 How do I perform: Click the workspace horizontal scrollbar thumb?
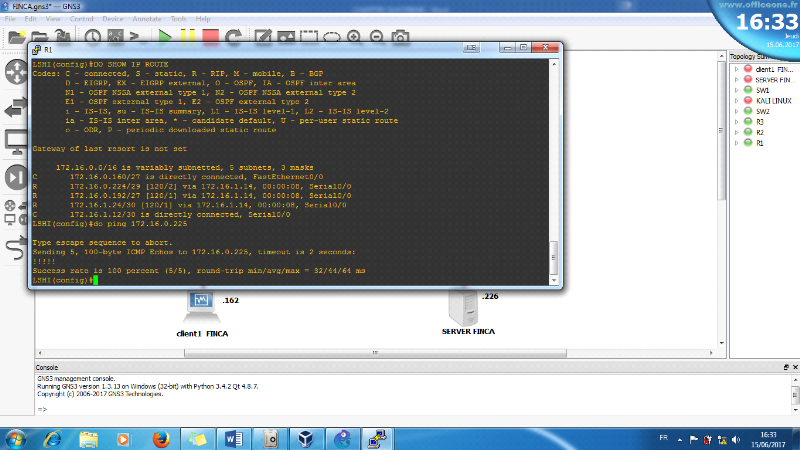[x=375, y=353]
